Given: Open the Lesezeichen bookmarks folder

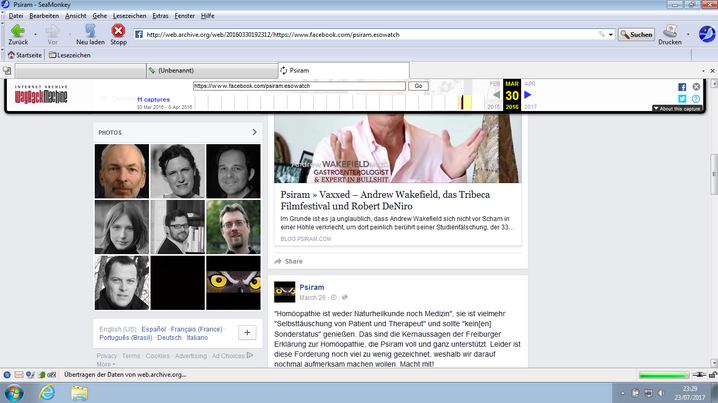Looking at the screenshot, I should point(70,55).
